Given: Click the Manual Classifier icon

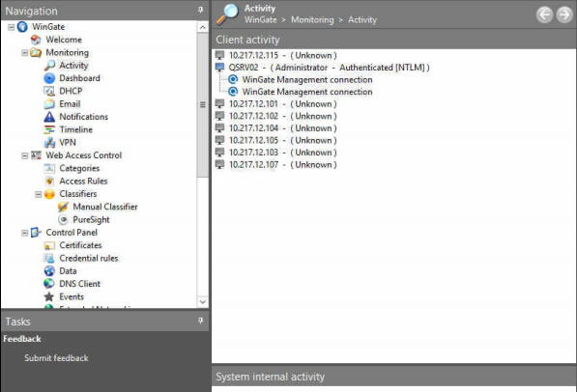Looking at the screenshot, I should pyautogui.click(x=63, y=207).
